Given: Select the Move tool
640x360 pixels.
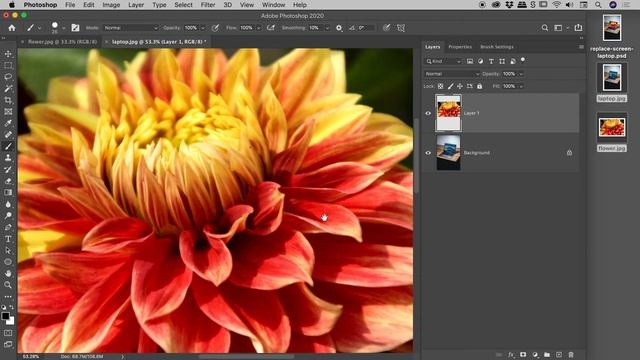Looking at the screenshot, I should pyautogui.click(x=8, y=54).
